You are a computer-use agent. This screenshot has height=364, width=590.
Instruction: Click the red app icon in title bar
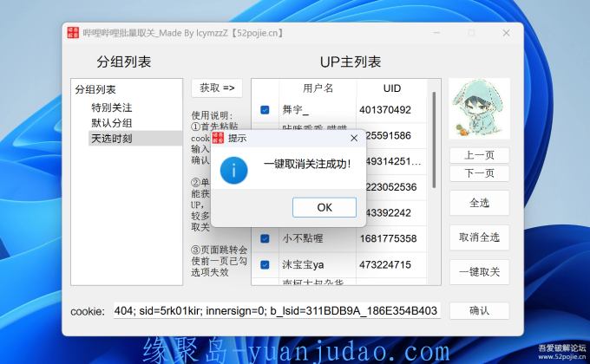tap(73, 33)
